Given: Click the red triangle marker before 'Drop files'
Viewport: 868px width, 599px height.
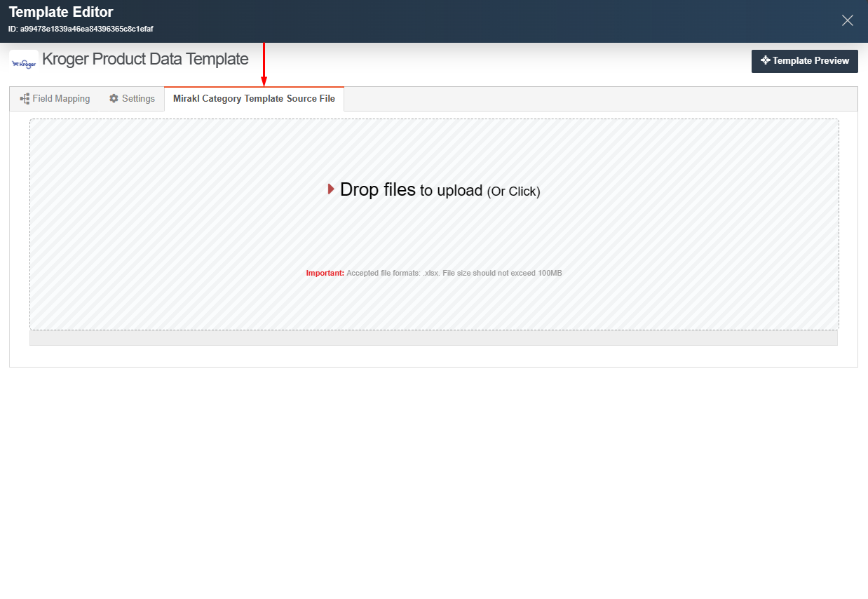Looking at the screenshot, I should click(330, 189).
